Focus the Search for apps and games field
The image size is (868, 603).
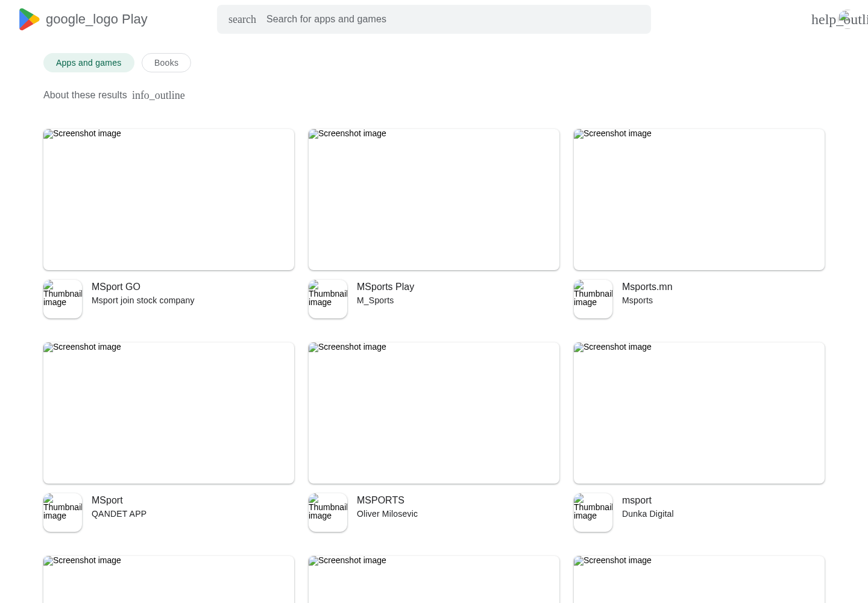click(x=434, y=19)
